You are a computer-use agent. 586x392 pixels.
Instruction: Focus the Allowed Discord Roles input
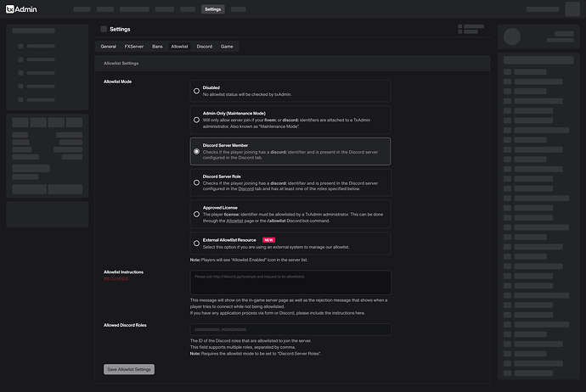(x=290, y=330)
